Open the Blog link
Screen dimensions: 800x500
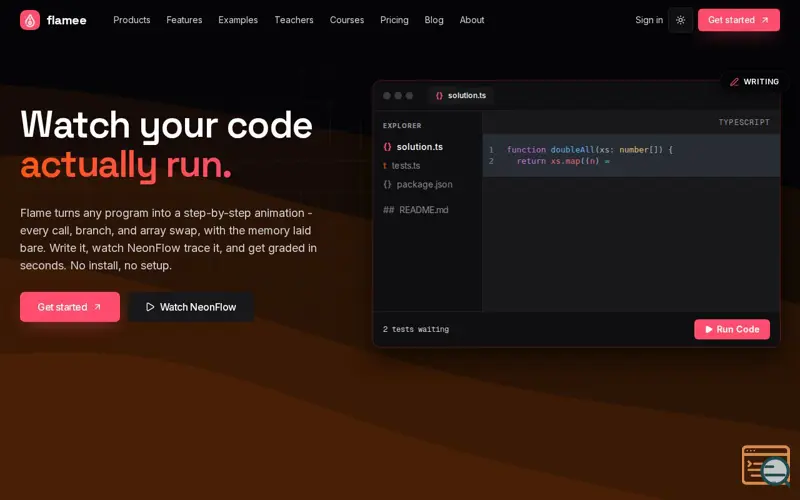(x=434, y=20)
